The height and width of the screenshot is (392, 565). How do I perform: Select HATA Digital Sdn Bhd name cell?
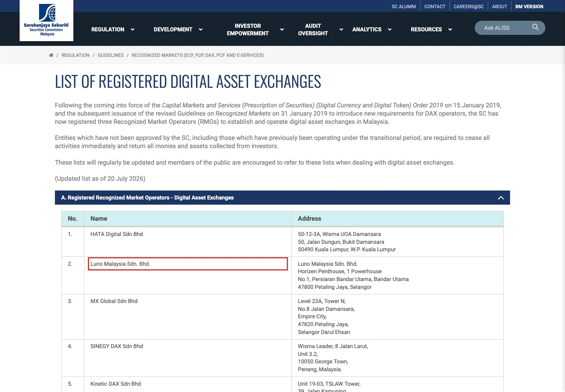pos(188,242)
